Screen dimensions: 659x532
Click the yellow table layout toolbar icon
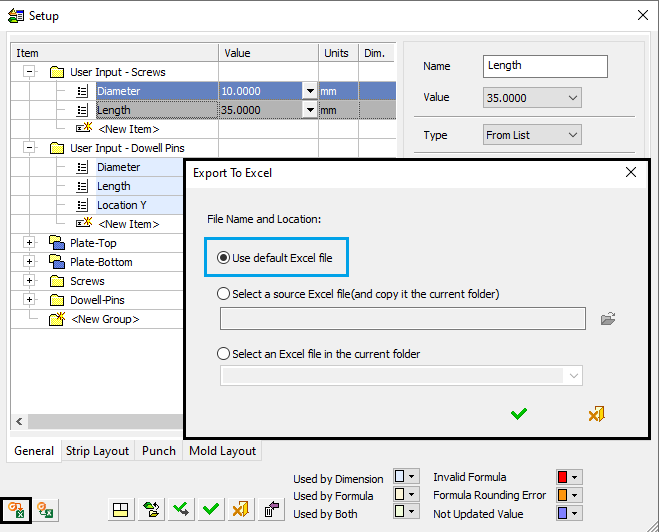(121, 510)
